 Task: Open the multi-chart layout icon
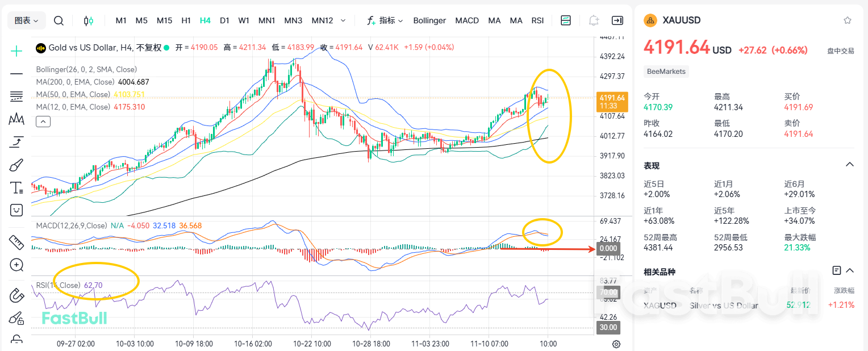pos(565,20)
